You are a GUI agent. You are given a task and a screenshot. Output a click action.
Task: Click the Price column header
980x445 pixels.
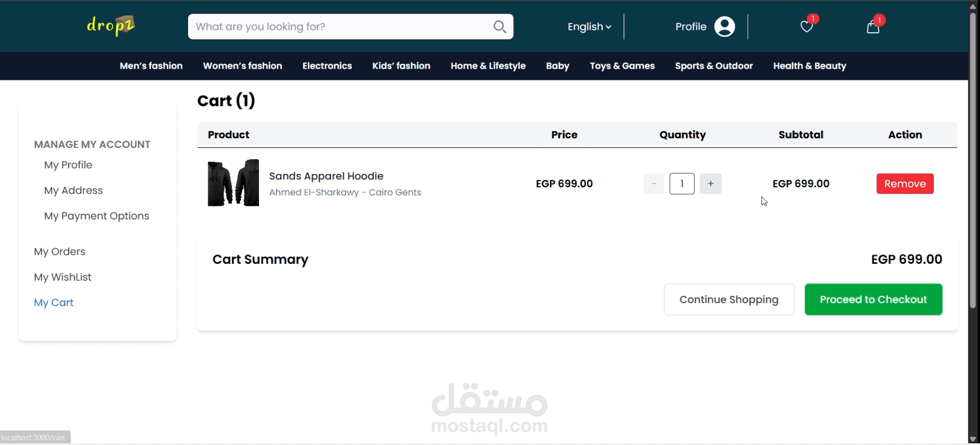(x=564, y=134)
